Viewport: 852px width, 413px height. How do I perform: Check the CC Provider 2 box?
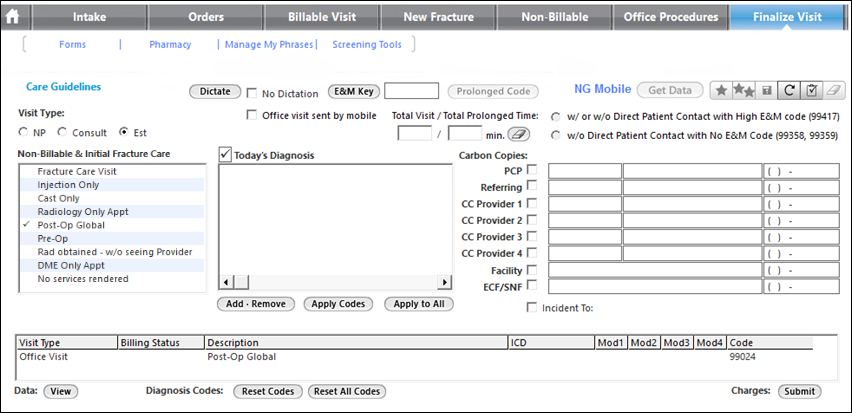pos(532,220)
